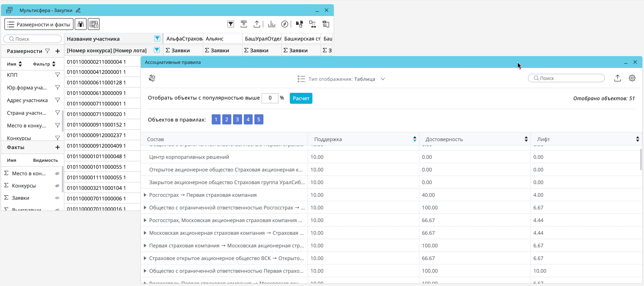
Task: Select 5 objects in rules
Action: click(x=259, y=119)
